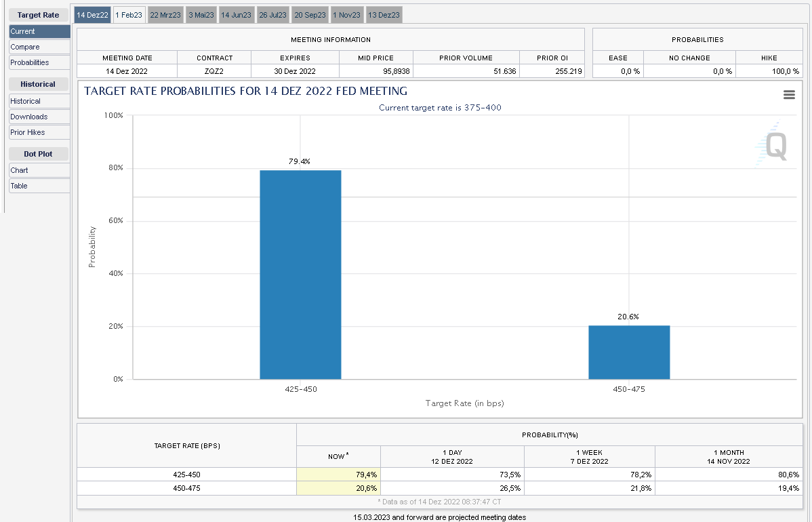Open the Downloads section
The height and width of the screenshot is (522, 812).
click(37, 116)
